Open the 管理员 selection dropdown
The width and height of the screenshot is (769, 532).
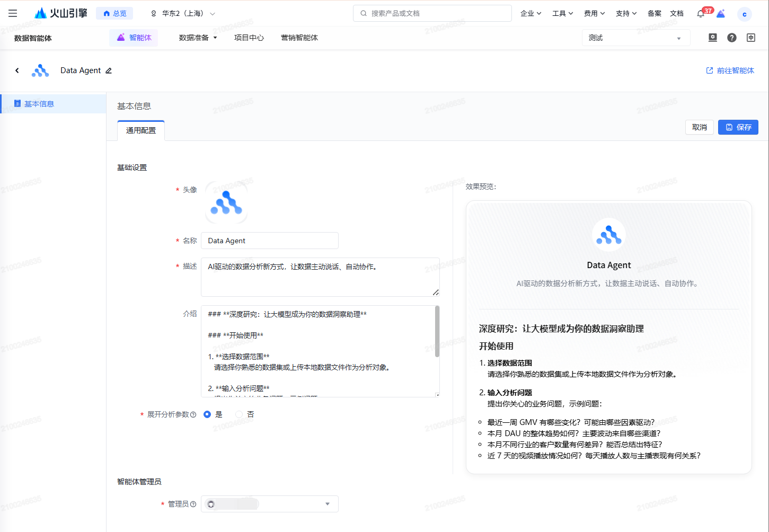(x=269, y=504)
